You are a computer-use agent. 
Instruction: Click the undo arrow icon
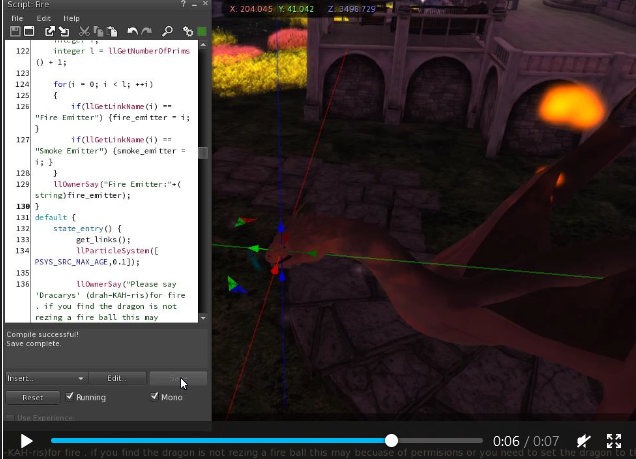click(x=132, y=31)
